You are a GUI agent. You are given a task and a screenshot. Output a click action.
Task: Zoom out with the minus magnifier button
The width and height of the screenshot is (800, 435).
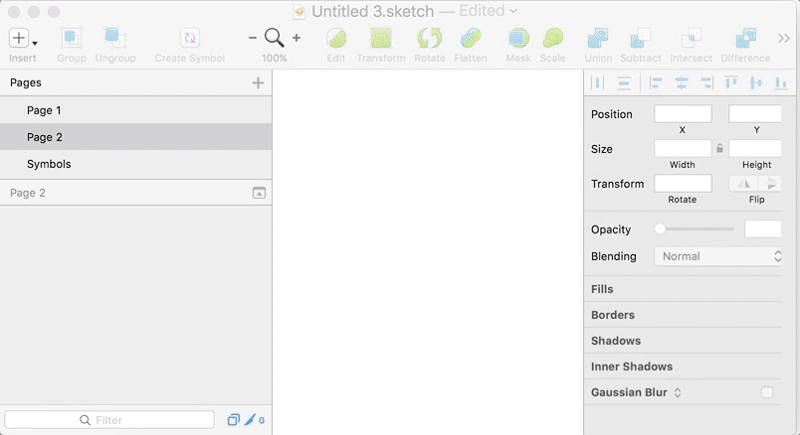pos(253,38)
